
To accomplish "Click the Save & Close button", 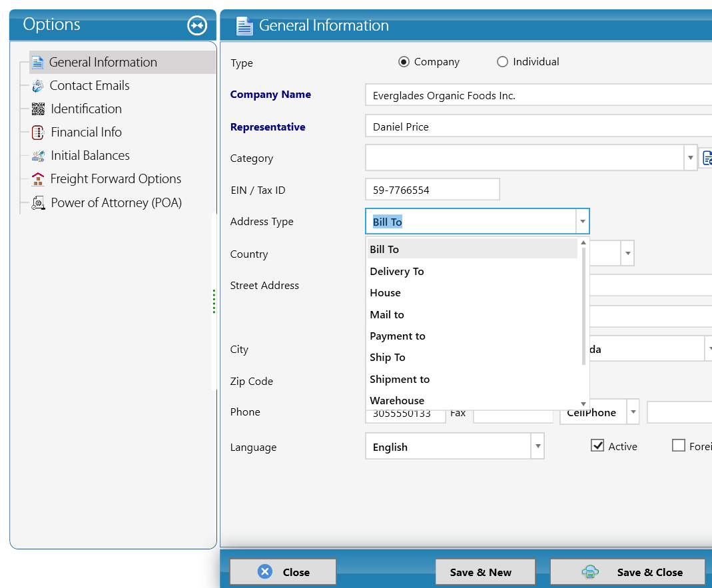I will [627, 571].
